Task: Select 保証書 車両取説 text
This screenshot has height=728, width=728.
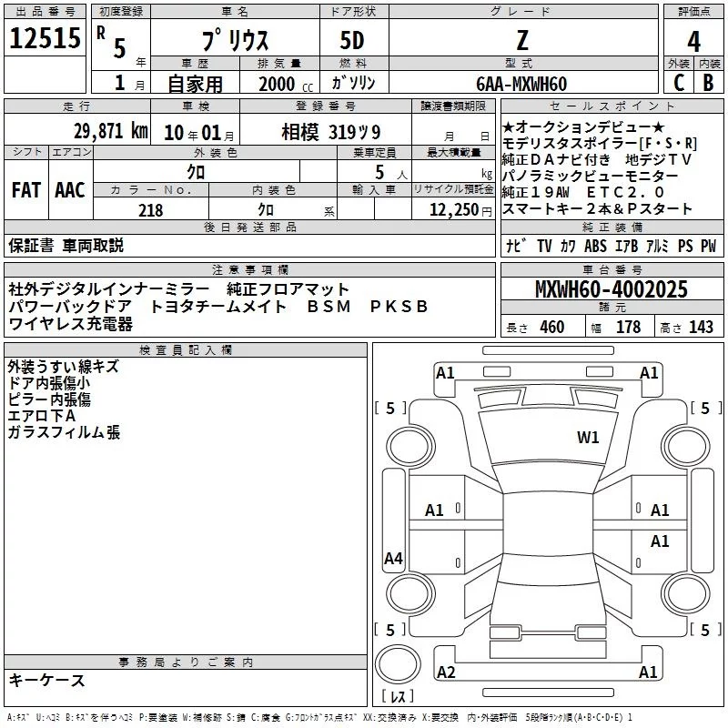Action: tap(66, 246)
